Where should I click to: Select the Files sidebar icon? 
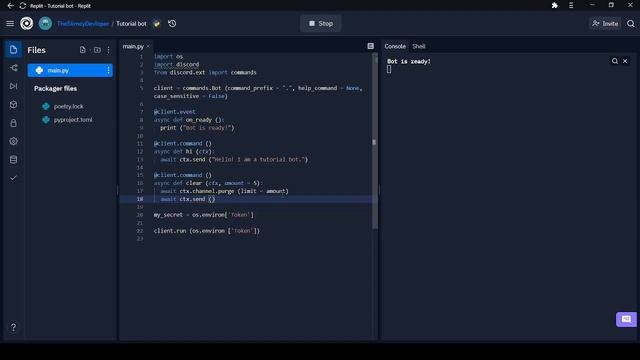(x=13, y=50)
